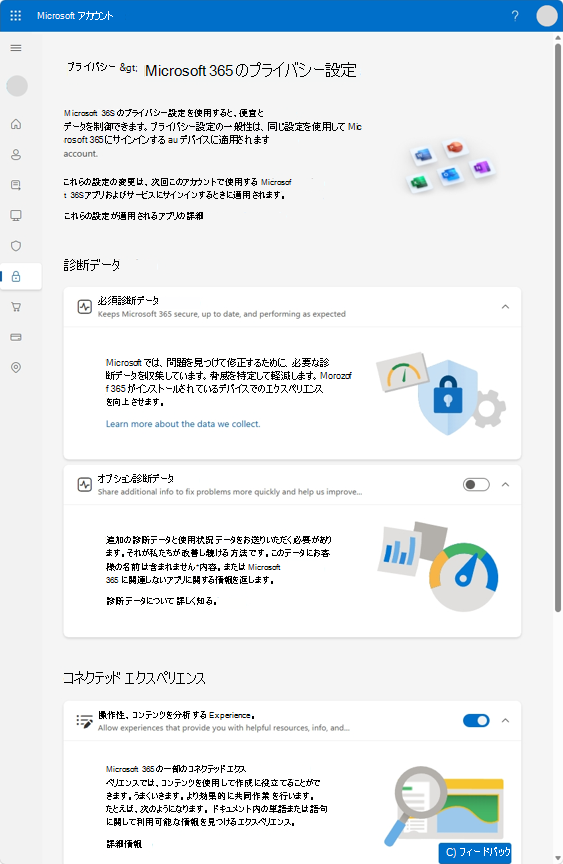Click the 必須診断データ card title

pyautogui.click(x=128, y=300)
